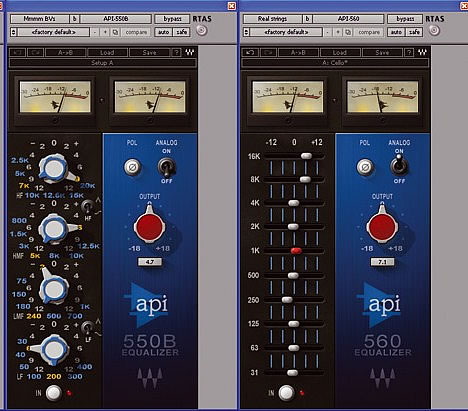Screen dimensions: 468x411
Task: Click the undo arrow in API-560 toolbar
Action: pyautogui.click(x=250, y=52)
